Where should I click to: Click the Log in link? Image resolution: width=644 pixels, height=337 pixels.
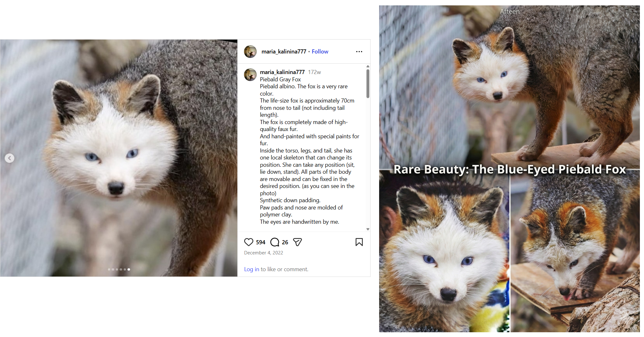pyautogui.click(x=252, y=269)
